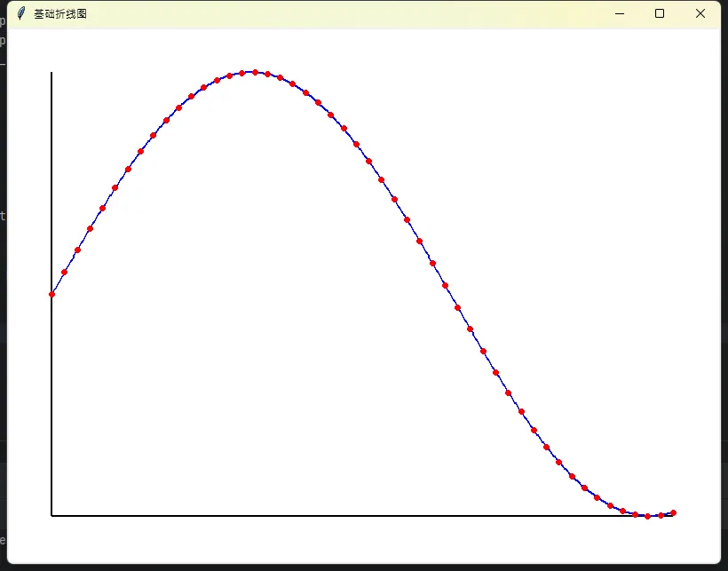
Task: Click the top end of the vertical axis
Action: (x=51, y=74)
